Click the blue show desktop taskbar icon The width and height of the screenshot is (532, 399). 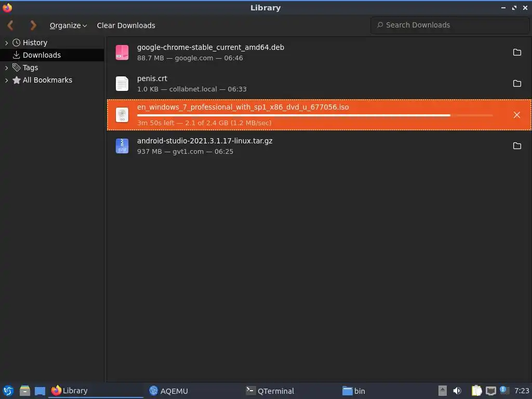(39, 391)
